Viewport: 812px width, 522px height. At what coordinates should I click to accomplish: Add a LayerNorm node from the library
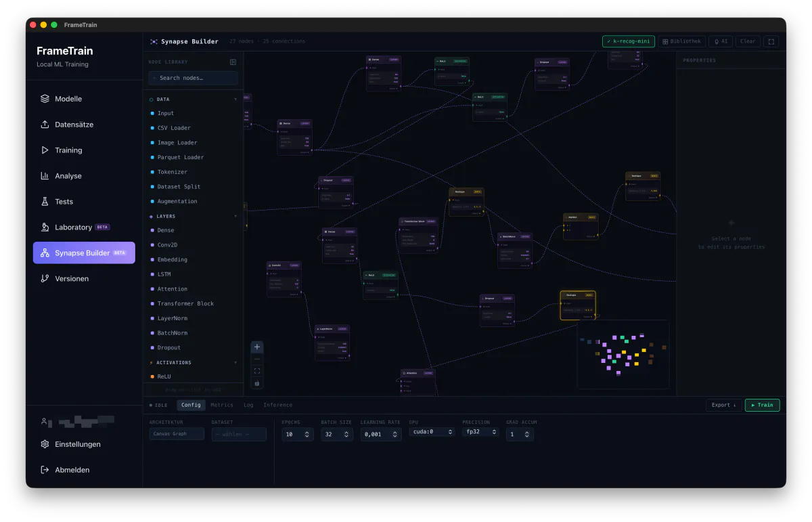(193, 318)
